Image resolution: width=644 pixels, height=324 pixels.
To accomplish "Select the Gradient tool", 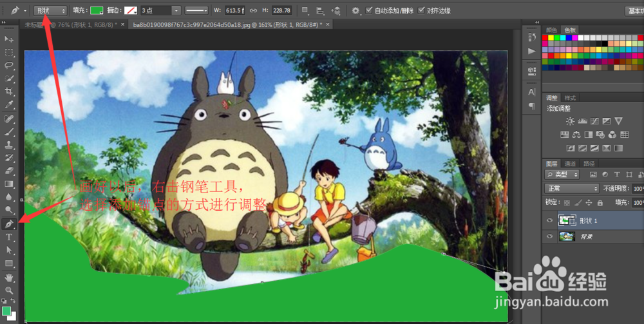I will click(8, 184).
